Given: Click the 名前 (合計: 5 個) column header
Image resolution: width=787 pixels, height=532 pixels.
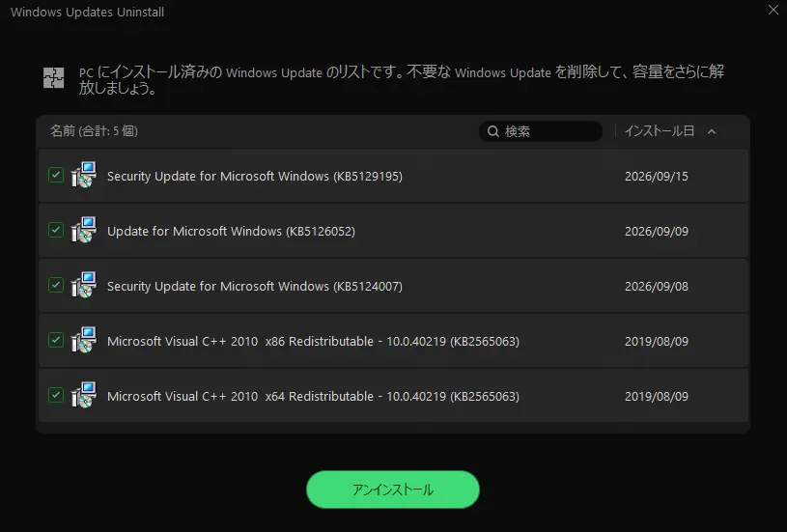Looking at the screenshot, I should (94, 131).
